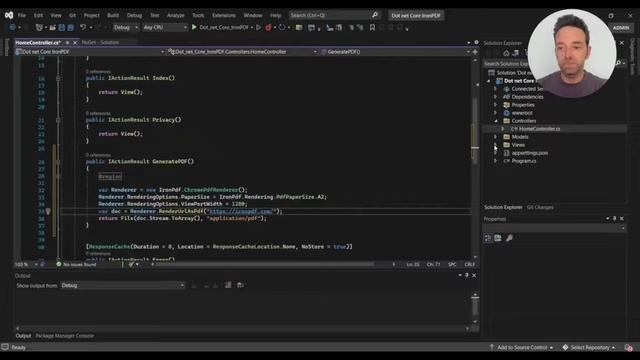Expand the Models folder
Image resolution: width=640 pixels, height=360 pixels.
click(x=496, y=137)
